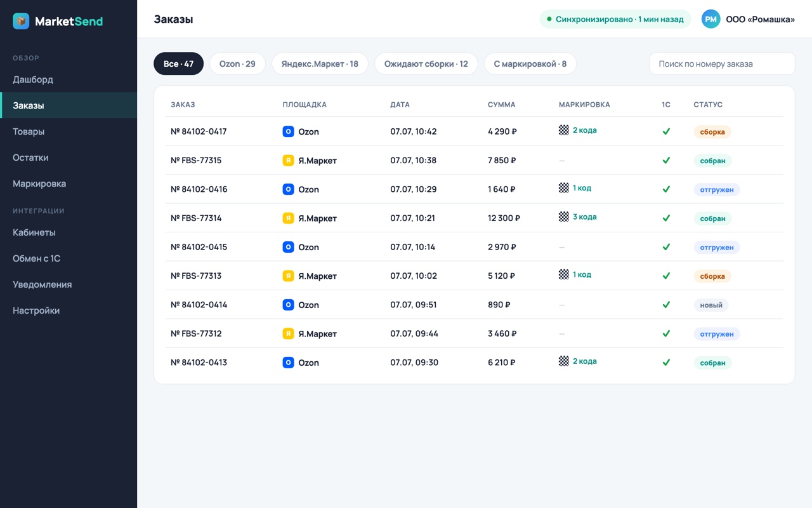Open order № 84102-0415
Image resolution: width=812 pixels, height=508 pixels.
tap(199, 247)
